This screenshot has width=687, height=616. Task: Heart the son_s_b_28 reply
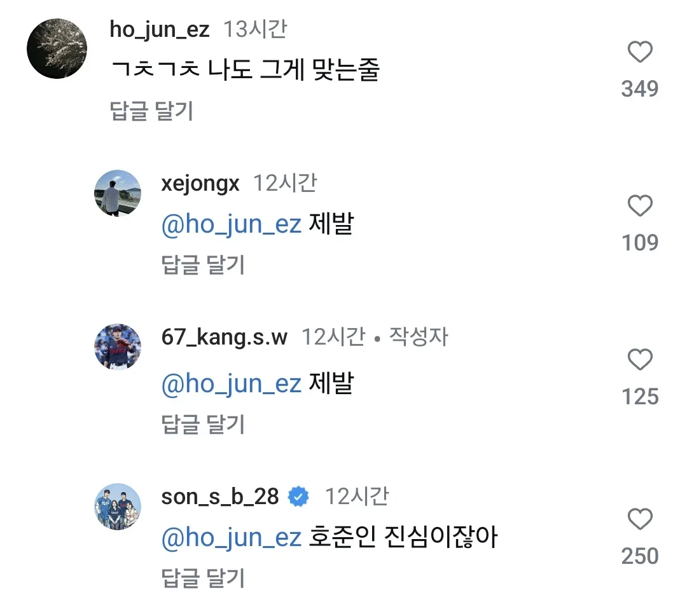(640, 519)
